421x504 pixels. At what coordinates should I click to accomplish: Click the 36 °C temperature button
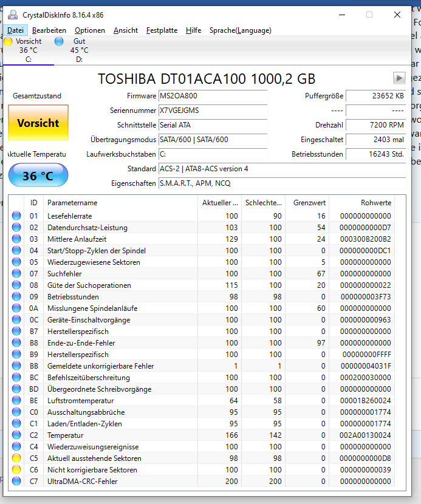point(38,175)
